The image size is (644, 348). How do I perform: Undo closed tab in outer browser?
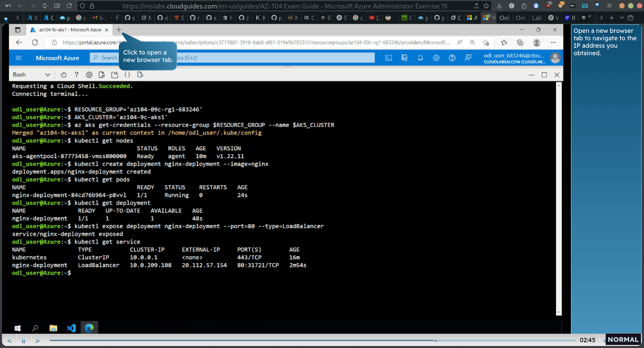8,6
